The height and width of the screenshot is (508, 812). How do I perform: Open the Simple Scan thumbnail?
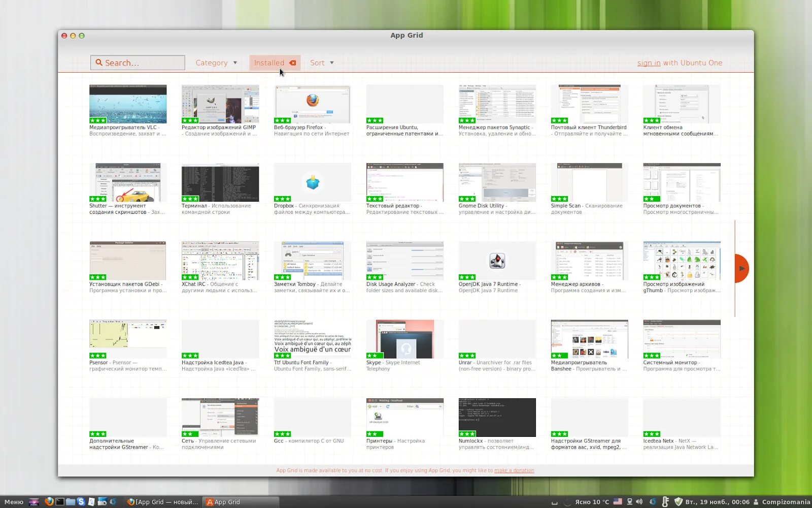(590, 182)
